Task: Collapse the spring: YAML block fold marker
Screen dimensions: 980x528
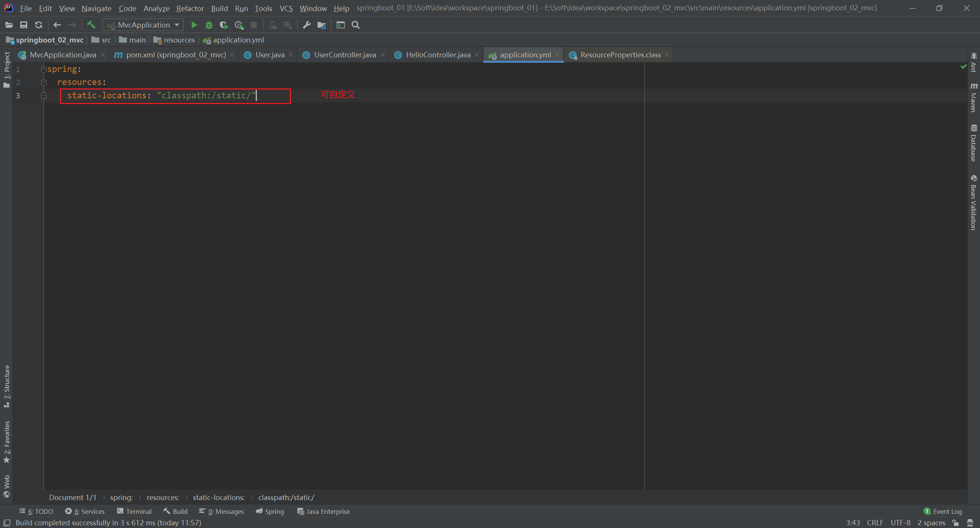Action: pos(44,69)
